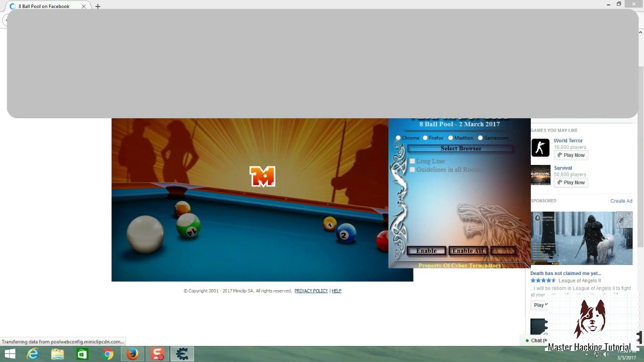The height and width of the screenshot is (362, 644).
Task: Click the Survival game thumbnail icon
Action: pos(540,175)
